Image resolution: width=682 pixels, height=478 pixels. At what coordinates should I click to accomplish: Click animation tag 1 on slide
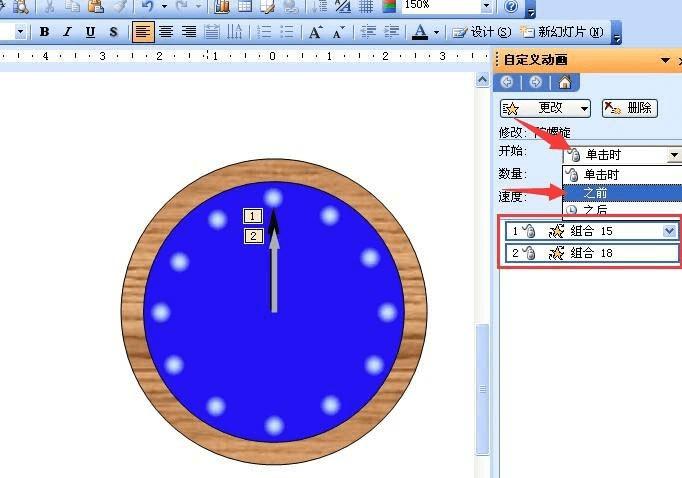pos(253,216)
